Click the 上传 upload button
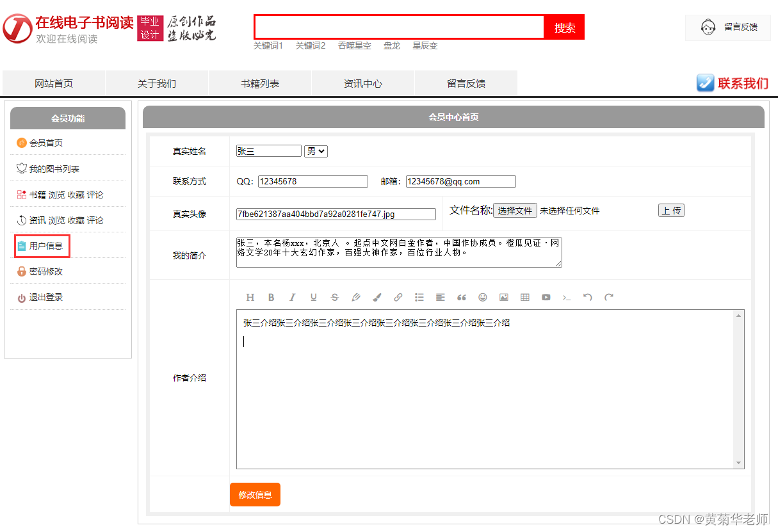This screenshot has height=532, width=778. (671, 210)
